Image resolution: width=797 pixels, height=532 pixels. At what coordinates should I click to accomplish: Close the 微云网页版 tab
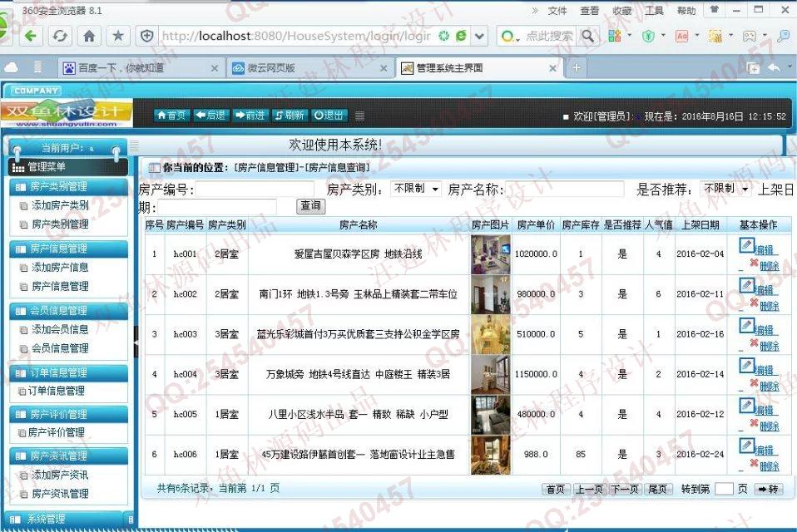point(384,68)
